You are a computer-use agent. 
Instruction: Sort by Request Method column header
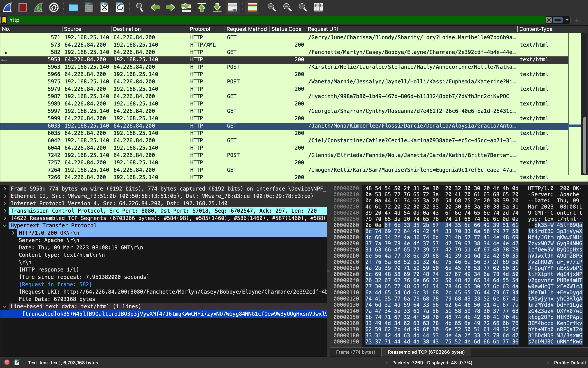pos(247,29)
